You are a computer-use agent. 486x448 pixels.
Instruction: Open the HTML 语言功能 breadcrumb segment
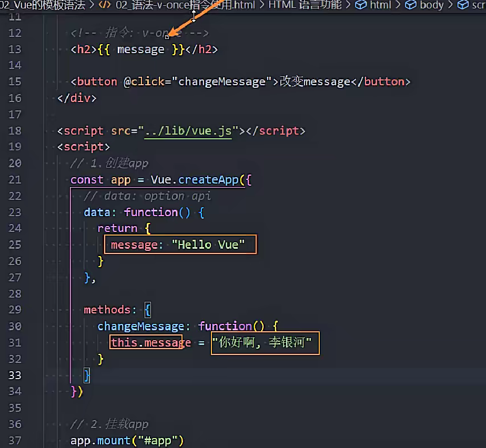tap(305, 5)
